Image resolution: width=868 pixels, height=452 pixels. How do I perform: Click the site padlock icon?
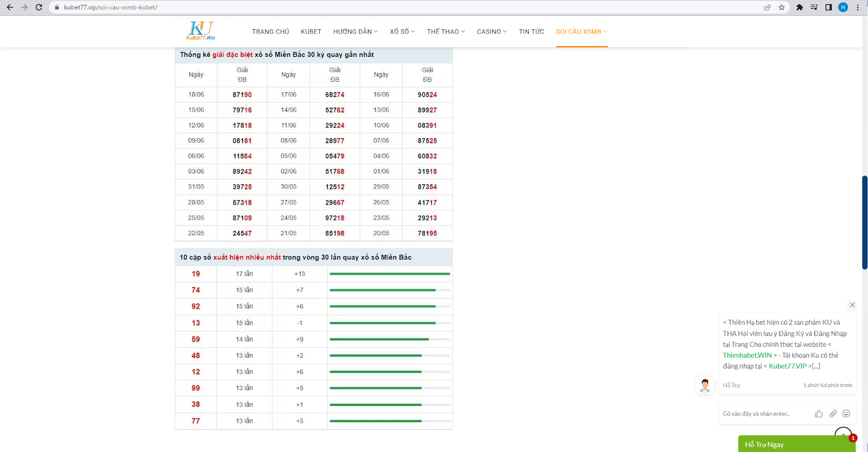coord(56,8)
